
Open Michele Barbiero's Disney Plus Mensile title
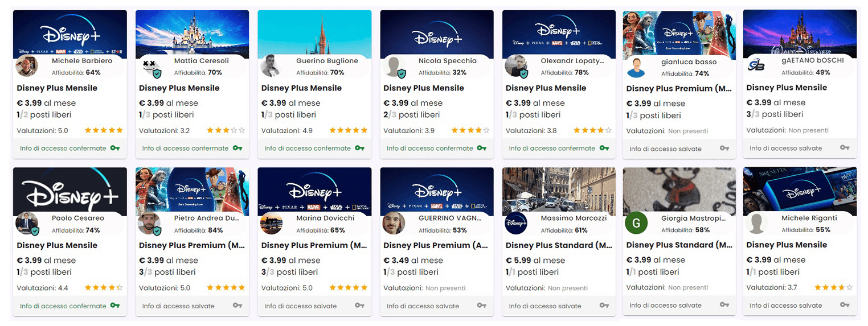(57, 88)
